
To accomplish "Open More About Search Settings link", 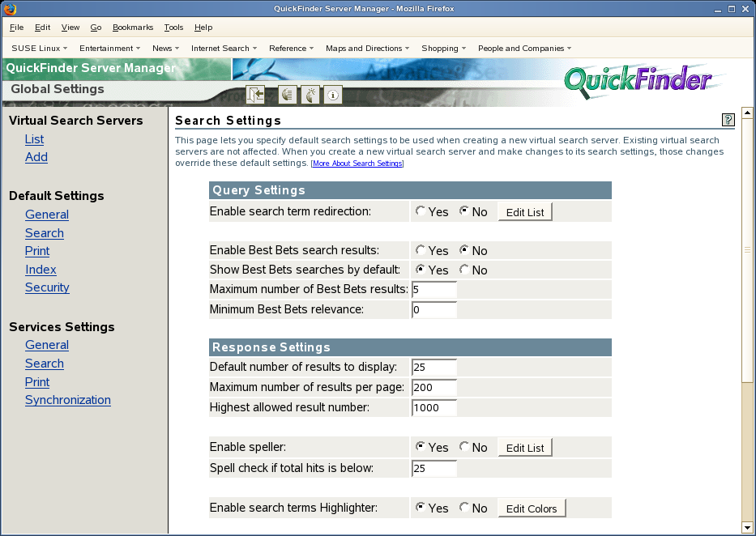I will point(357,164).
